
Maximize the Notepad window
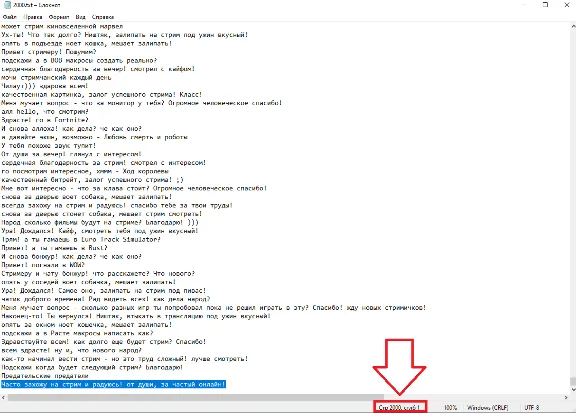tap(546, 5)
